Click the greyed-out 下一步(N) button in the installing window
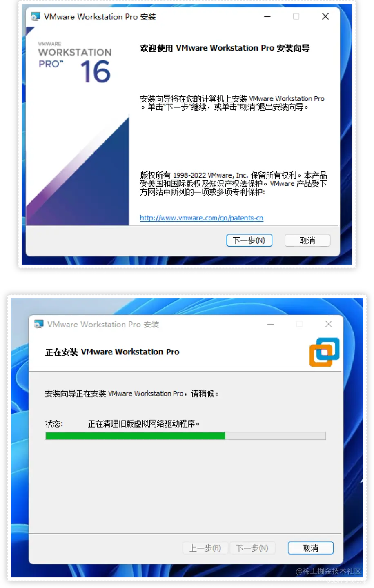Viewport: 374px width, 588px height. pyautogui.click(x=252, y=548)
